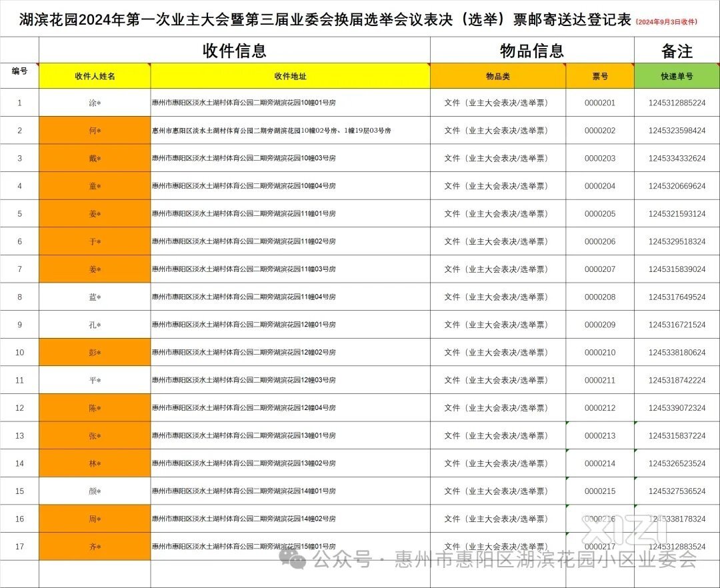The width and height of the screenshot is (720, 588).
Task: Click the 物品信息 merged header
Action: 532,51
